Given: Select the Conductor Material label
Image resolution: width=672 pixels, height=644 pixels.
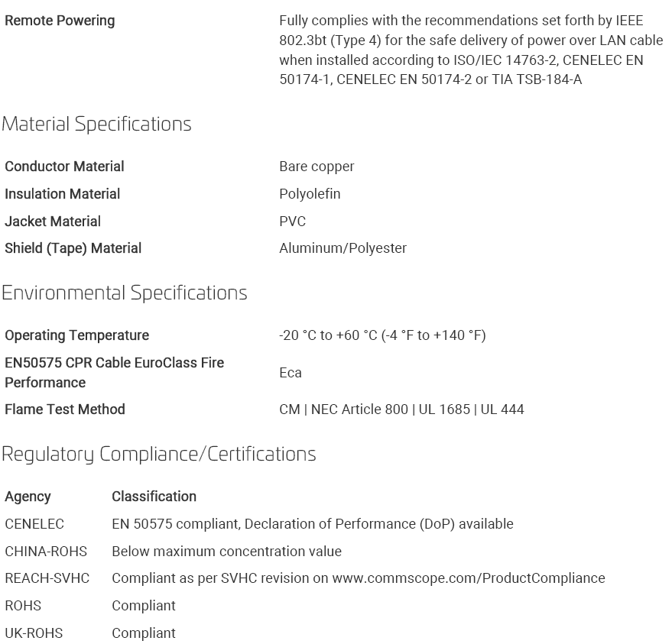Looking at the screenshot, I should [x=64, y=167].
